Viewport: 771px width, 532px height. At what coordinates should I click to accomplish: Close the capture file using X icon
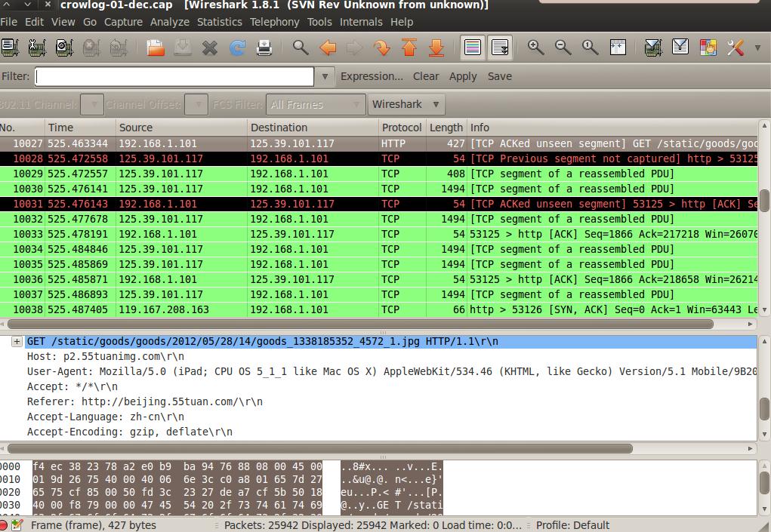pyautogui.click(x=210, y=48)
